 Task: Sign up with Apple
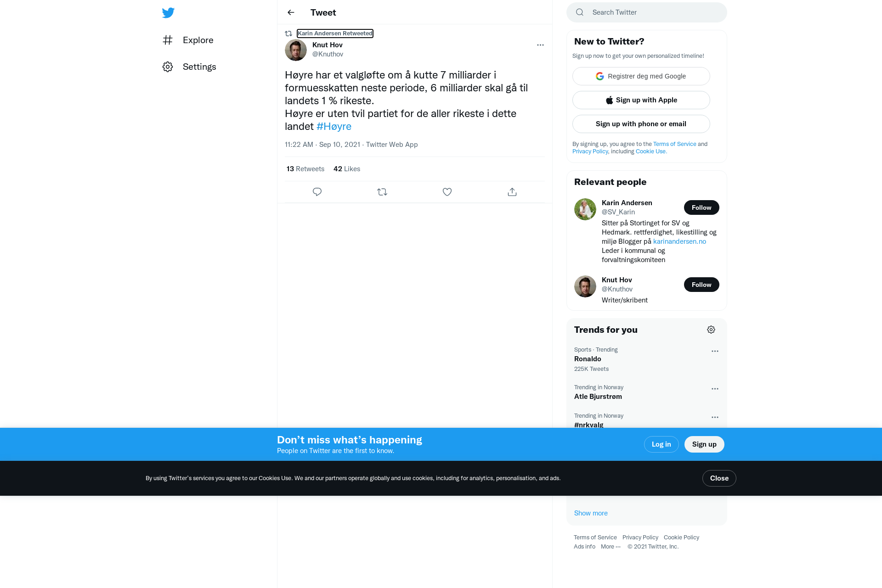tap(641, 100)
